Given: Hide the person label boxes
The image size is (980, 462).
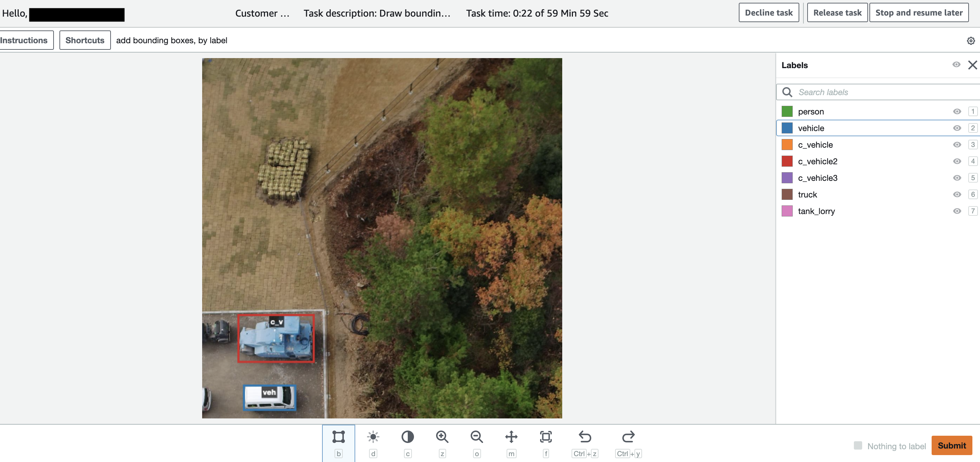Looking at the screenshot, I should coord(957,111).
